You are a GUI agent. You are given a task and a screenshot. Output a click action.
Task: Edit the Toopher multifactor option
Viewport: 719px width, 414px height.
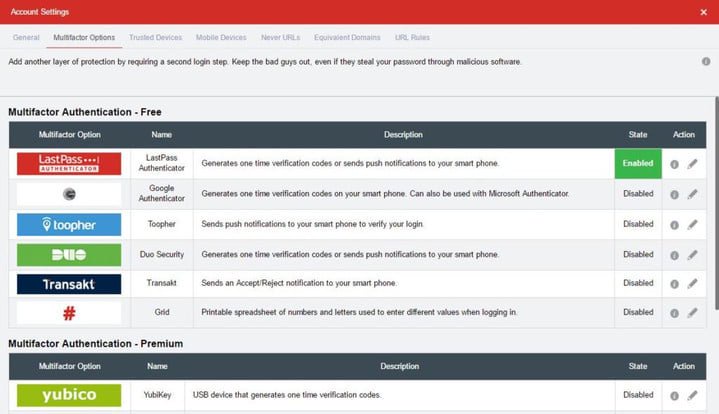coord(692,225)
